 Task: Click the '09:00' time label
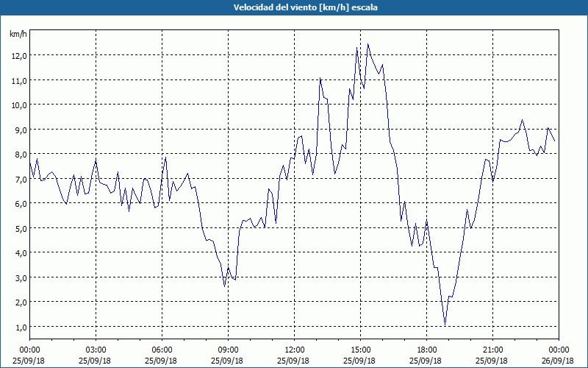point(228,350)
